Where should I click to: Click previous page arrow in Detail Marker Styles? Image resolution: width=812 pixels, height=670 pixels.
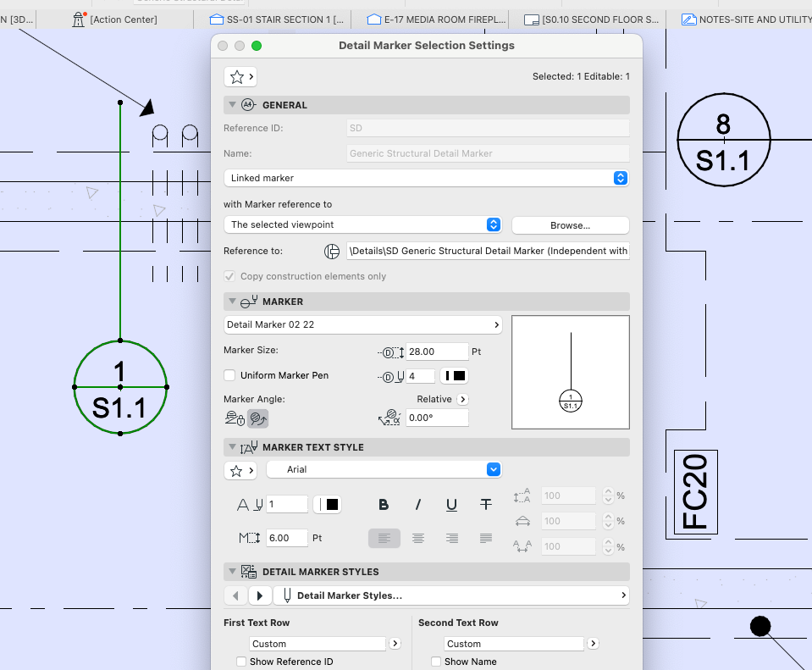pos(235,595)
